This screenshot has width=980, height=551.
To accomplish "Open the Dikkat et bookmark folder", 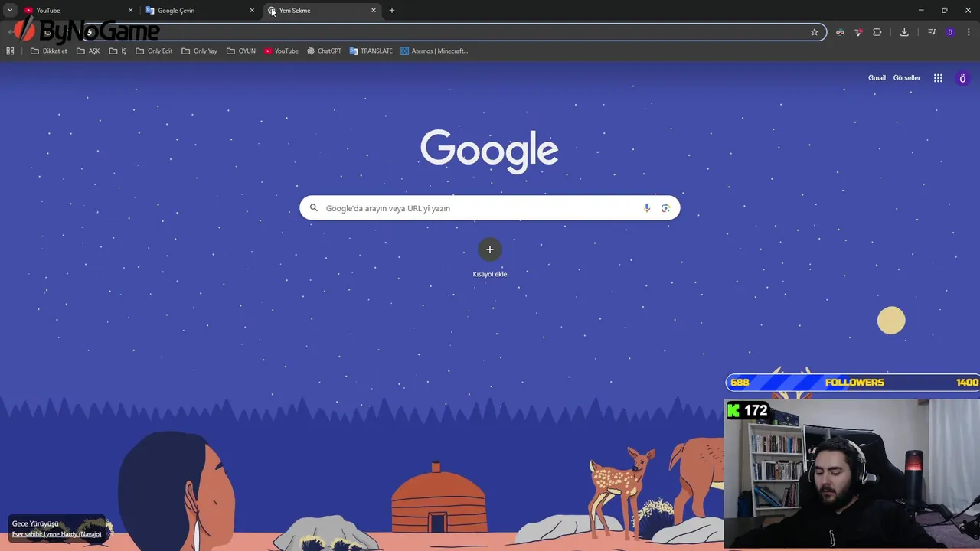I will coord(48,51).
